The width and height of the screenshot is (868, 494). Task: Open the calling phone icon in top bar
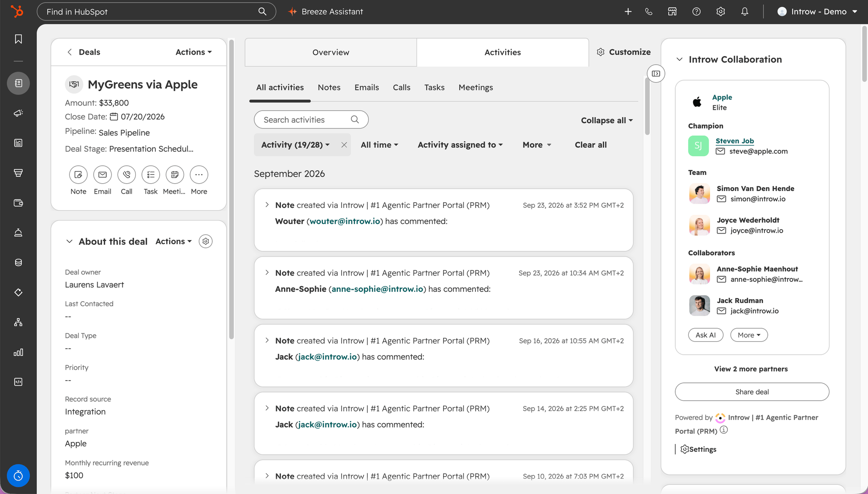(x=649, y=12)
